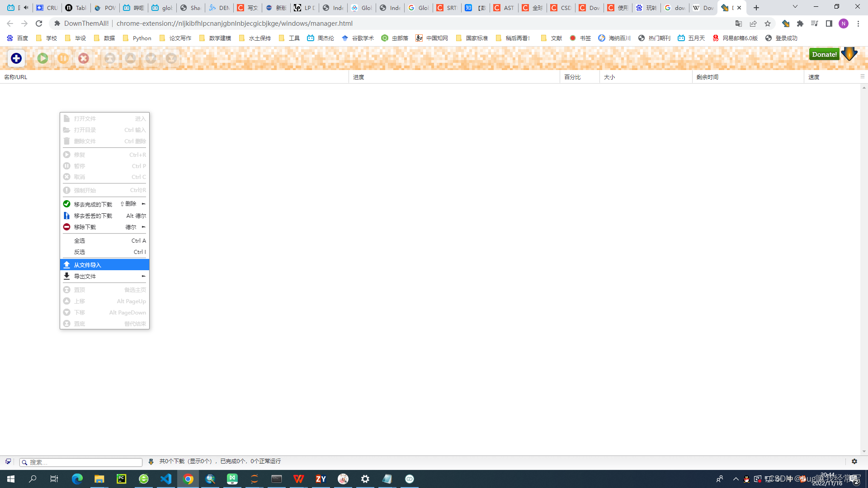Open Chrome three-dot menu
The height and width of the screenshot is (488, 868).
tap(858, 23)
